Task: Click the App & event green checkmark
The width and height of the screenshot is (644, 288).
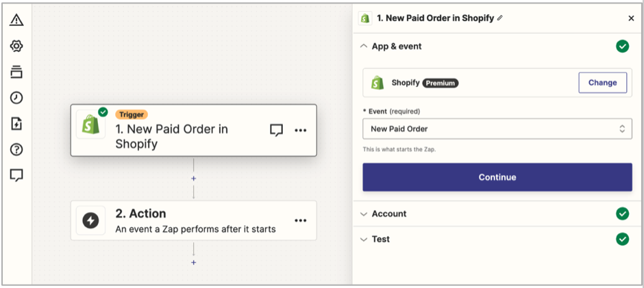Action: coord(622,47)
